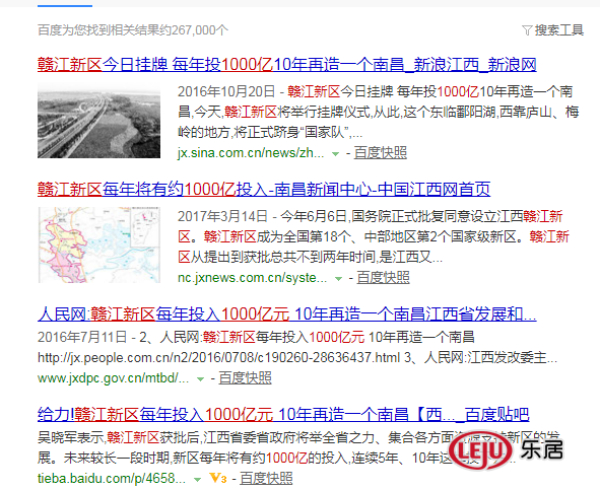Image resolution: width=600 pixels, height=490 pixels.
Task: Visit the jx.sina.com.cn/news result URL
Action: (251, 153)
